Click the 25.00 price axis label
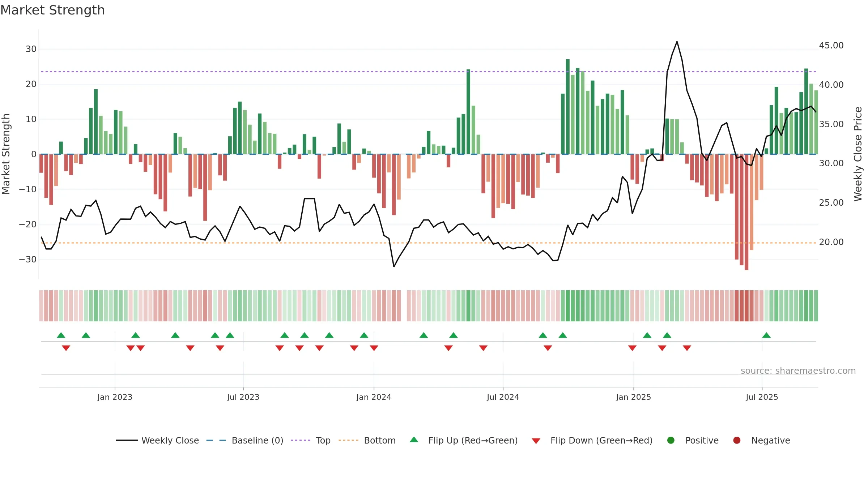Screen dimensions: 868x488 click(831, 203)
